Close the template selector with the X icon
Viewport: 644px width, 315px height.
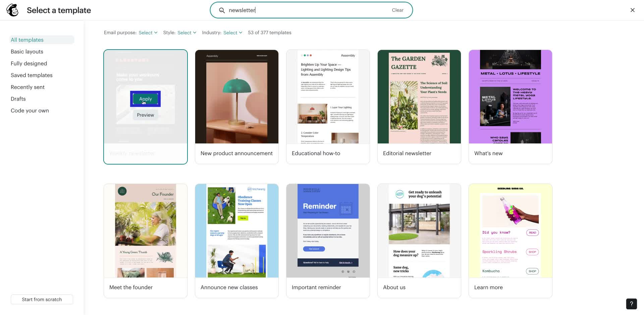click(x=633, y=10)
